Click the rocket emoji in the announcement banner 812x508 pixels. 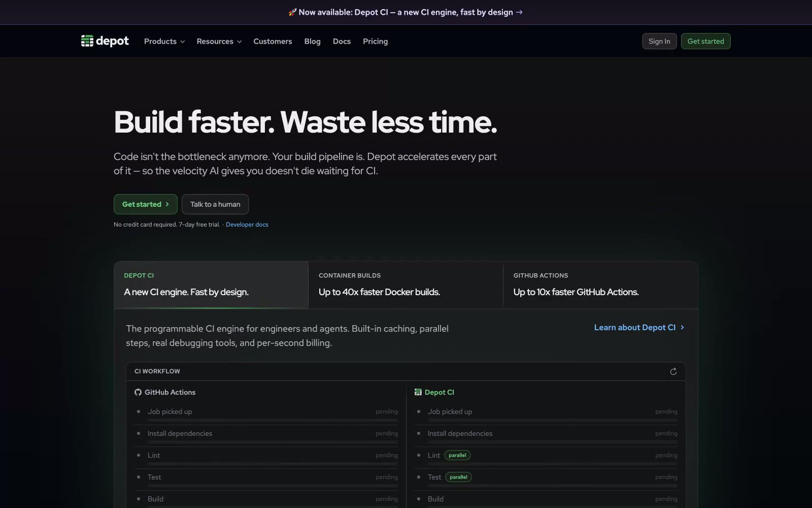(292, 12)
